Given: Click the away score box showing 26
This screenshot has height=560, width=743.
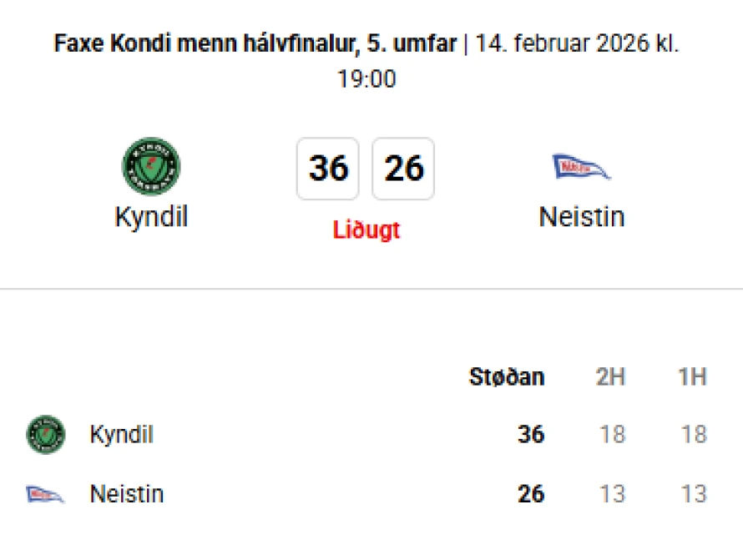Looking at the screenshot, I should 403,169.
